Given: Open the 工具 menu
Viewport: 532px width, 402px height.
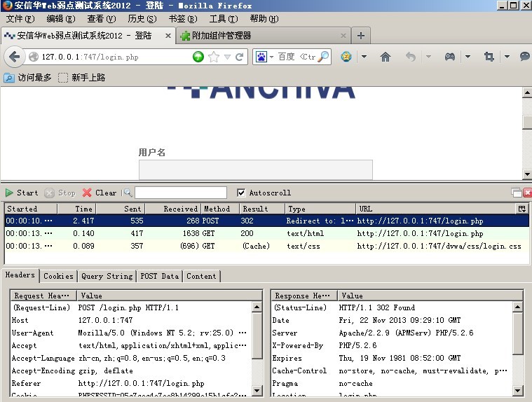Looking at the screenshot, I should [224, 19].
